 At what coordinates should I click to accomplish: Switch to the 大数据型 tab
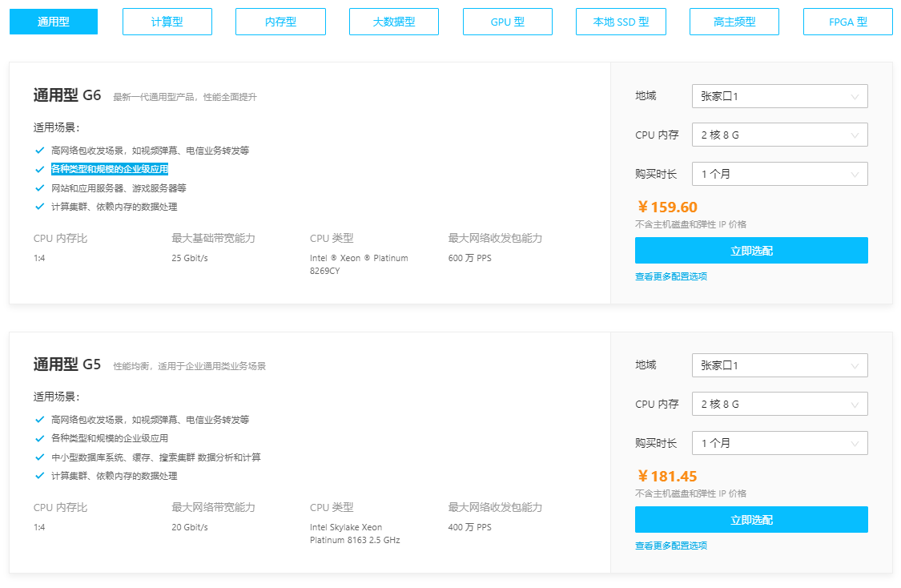click(x=394, y=22)
